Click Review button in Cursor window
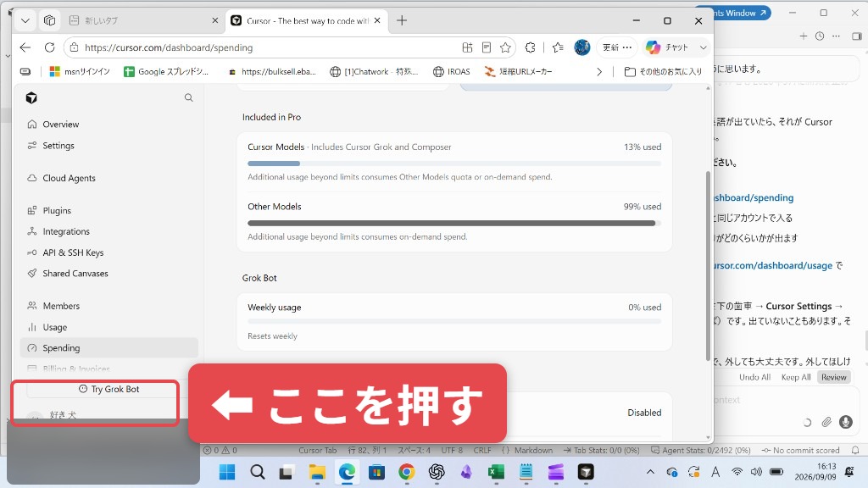Viewport: 868px width, 488px height. [x=834, y=377]
